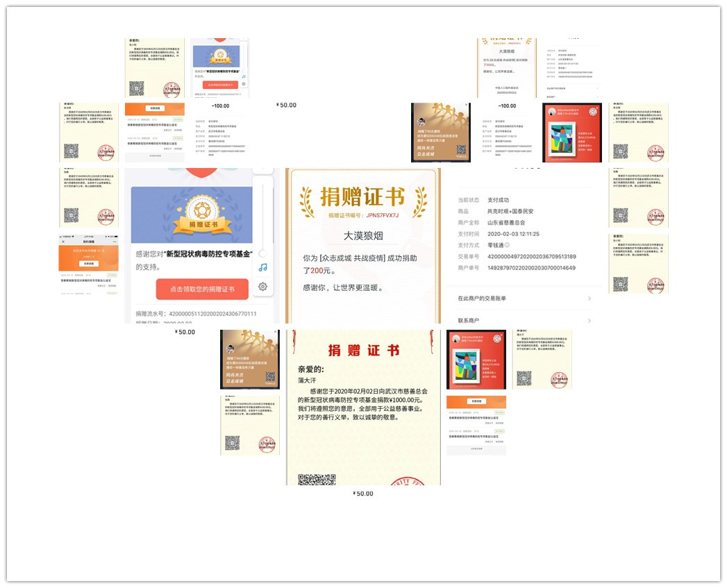Open the settings gear icon on the certificate page
This screenshot has height=588, width=727.
[262, 287]
